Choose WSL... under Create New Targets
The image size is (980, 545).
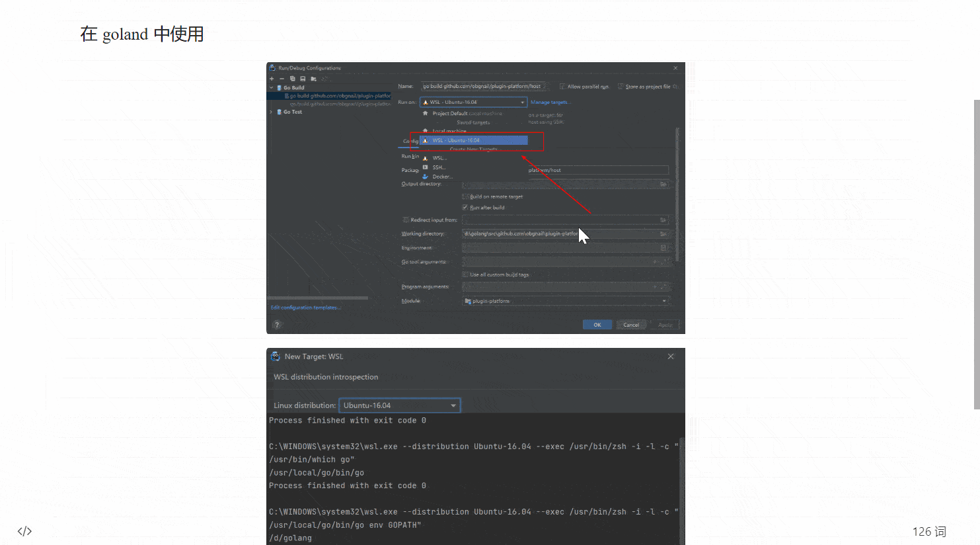point(439,158)
